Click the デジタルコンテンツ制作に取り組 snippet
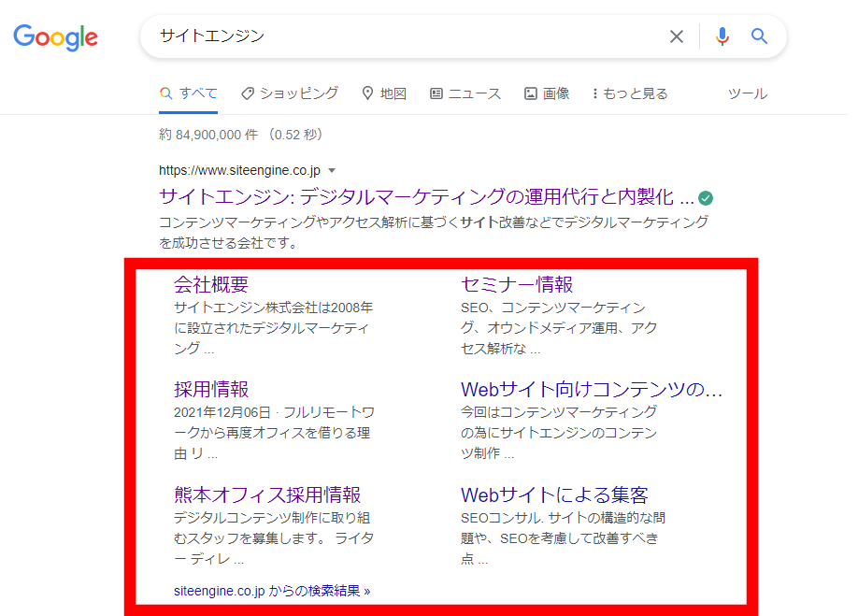This screenshot has height=616, width=858. pyautogui.click(x=274, y=538)
